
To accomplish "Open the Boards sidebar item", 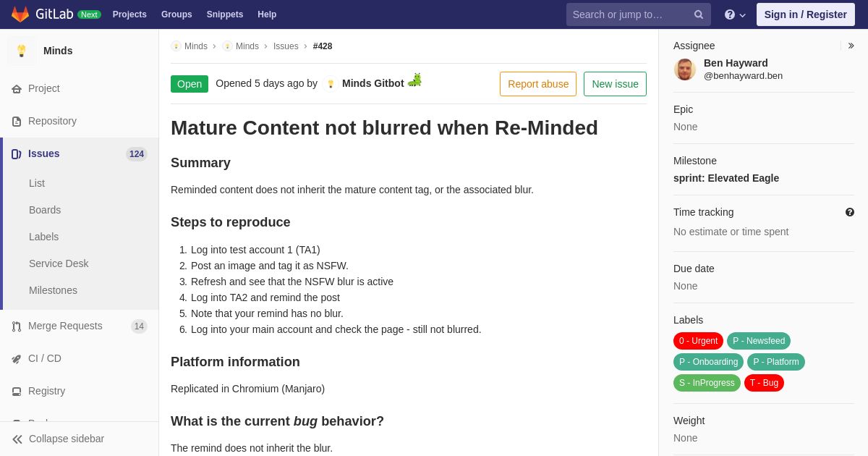I will (45, 210).
